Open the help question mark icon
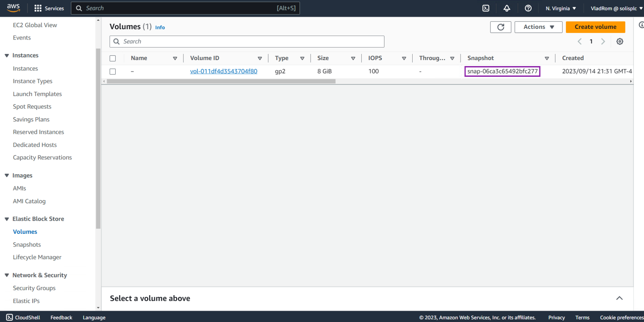Screen dimensions: 644x322 528,8
